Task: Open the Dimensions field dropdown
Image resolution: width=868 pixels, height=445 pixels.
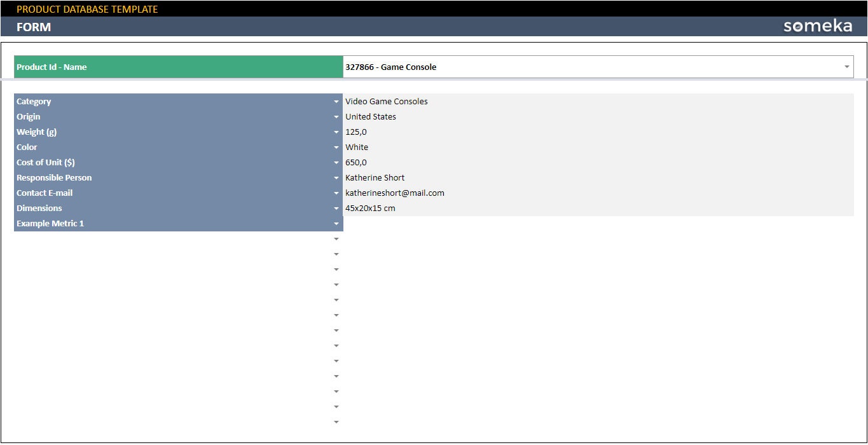Action: [336, 208]
